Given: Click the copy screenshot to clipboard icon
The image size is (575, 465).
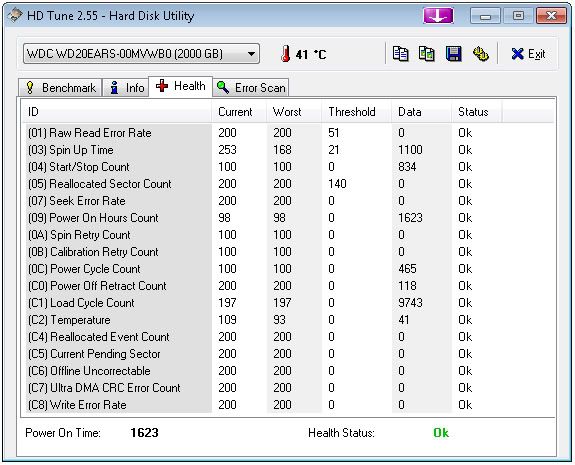Looking at the screenshot, I should click(426, 54).
